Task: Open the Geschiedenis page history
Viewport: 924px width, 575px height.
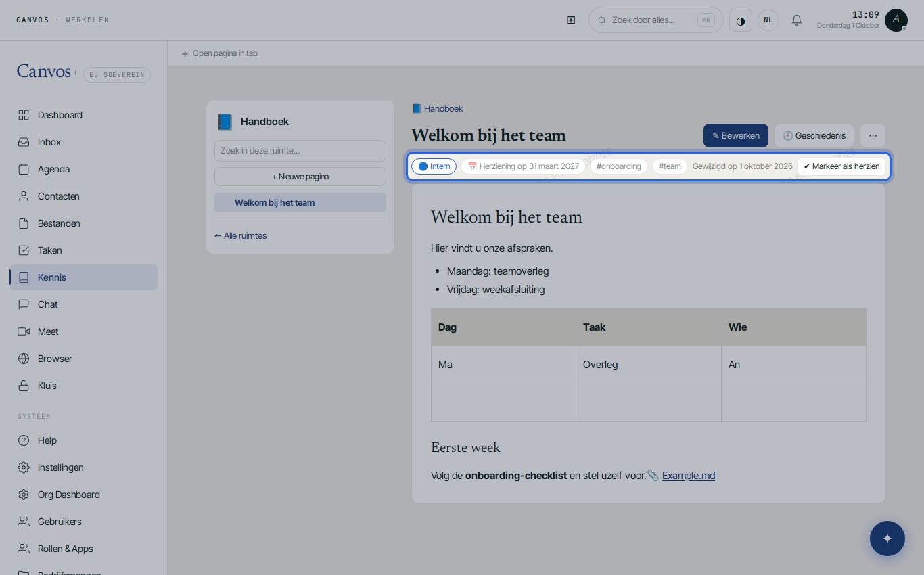Action: point(814,135)
